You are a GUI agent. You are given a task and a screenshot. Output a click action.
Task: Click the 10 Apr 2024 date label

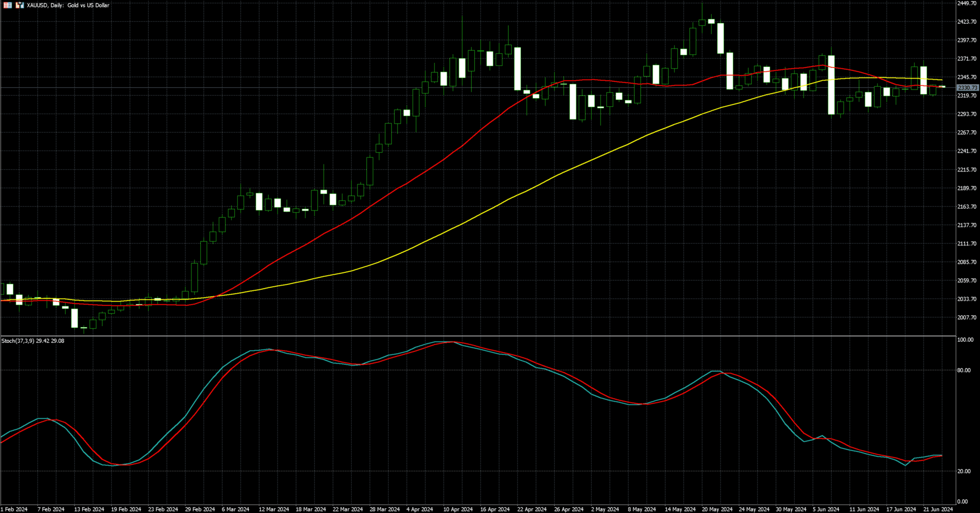pos(458,510)
